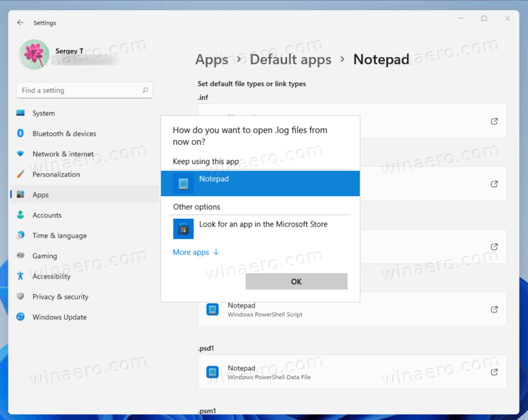This screenshot has height=420, width=528.
Task: Select Apps in the sidebar
Action: (84, 194)
